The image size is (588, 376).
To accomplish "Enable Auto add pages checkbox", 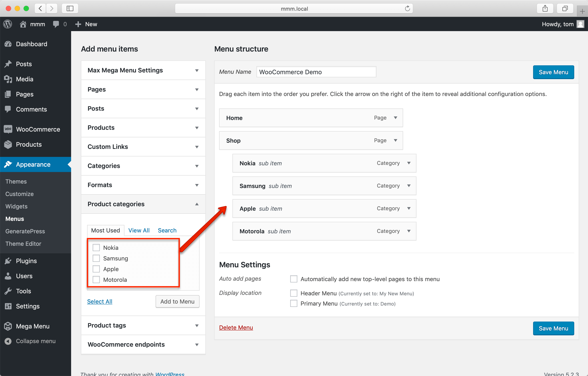I will point(293,279).
